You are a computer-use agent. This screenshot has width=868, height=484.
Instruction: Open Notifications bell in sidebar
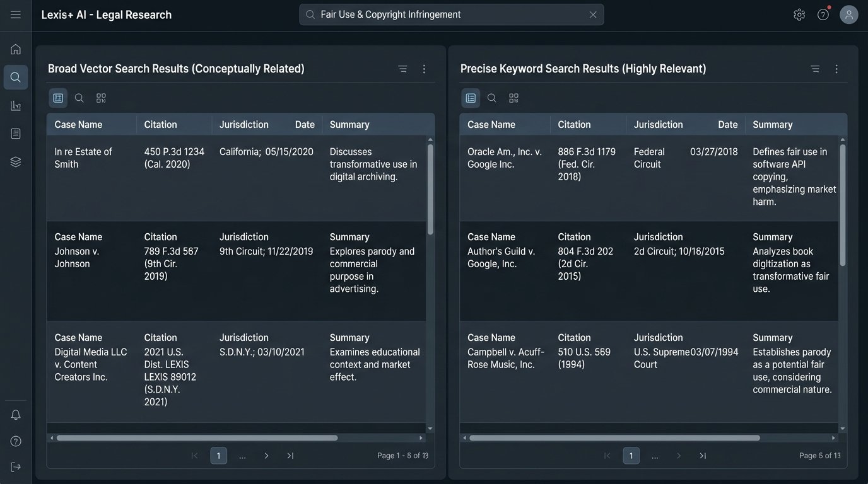[x=15, y=414]
